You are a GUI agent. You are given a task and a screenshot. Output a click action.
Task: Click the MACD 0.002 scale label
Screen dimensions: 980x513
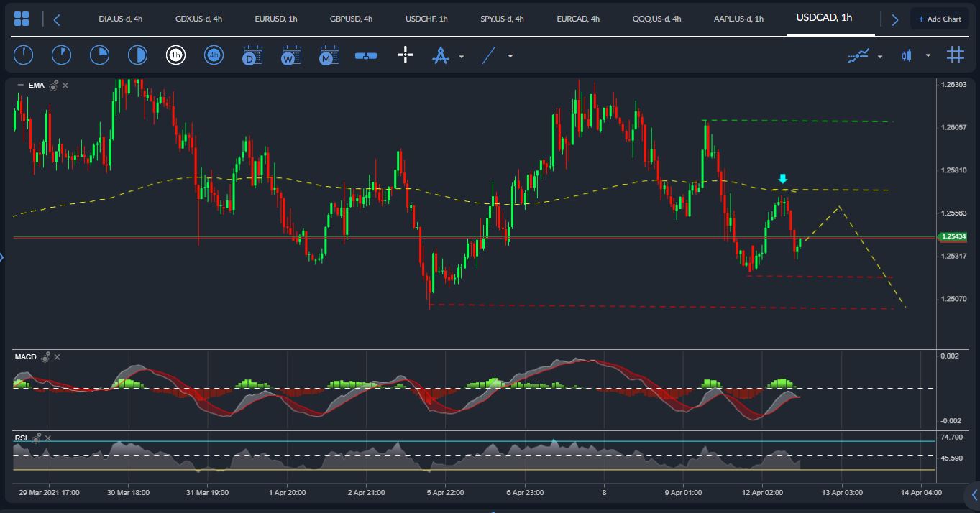pos(949,356)
